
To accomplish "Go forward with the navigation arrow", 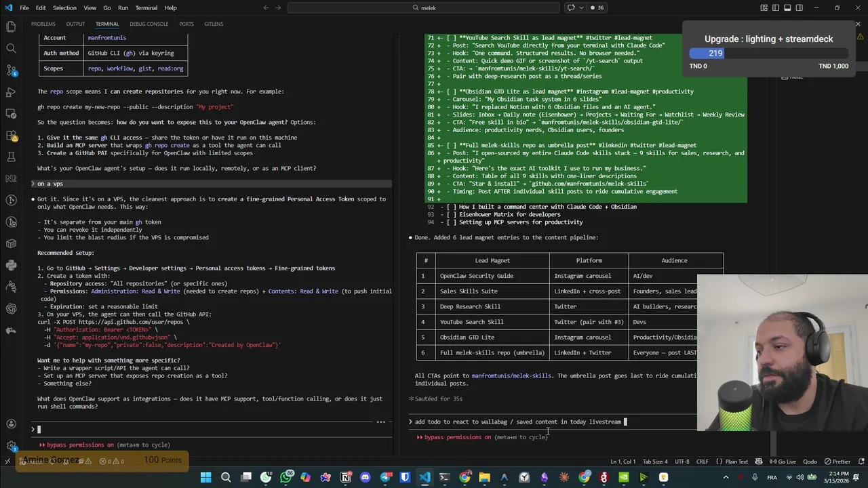I will 278,7.
